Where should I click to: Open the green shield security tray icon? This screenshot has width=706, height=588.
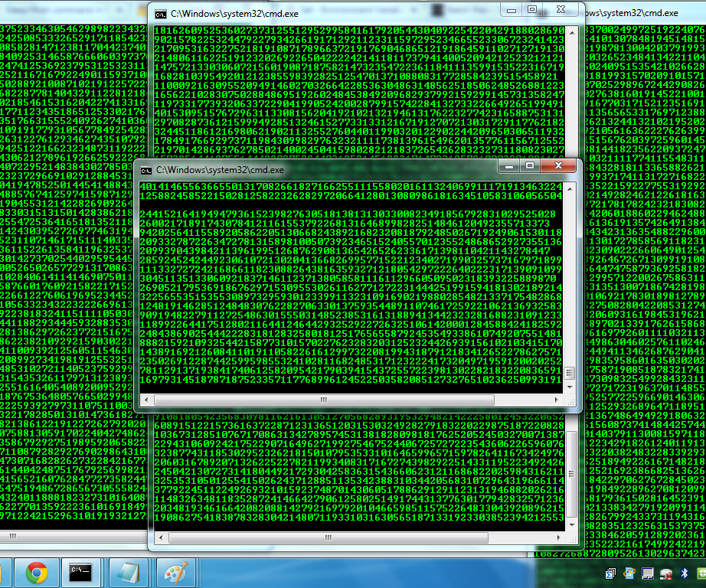pos(703,573)
